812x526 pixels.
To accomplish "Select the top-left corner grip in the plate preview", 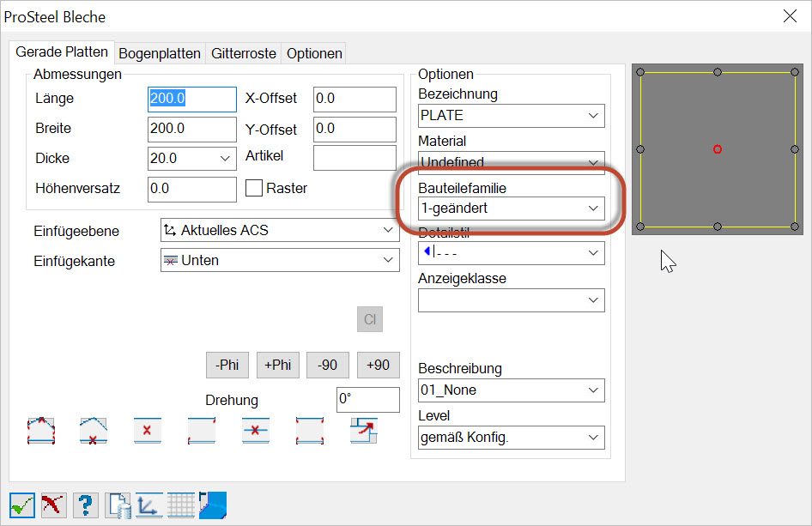I will (640, 72).
